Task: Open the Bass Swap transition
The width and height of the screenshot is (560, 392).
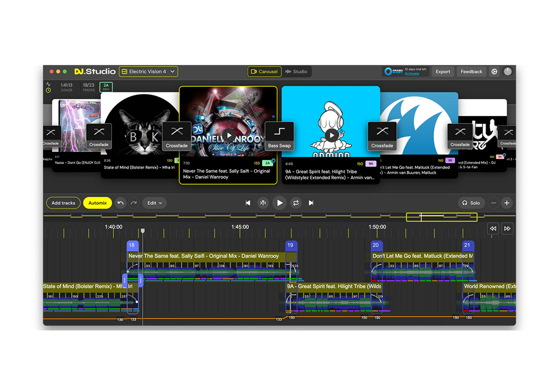Action: (279, 136)
